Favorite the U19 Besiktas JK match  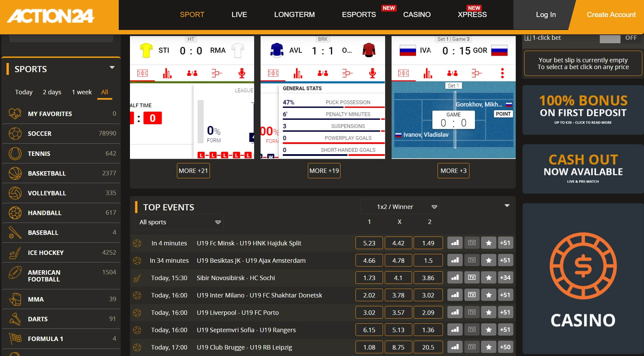[489, 260]
